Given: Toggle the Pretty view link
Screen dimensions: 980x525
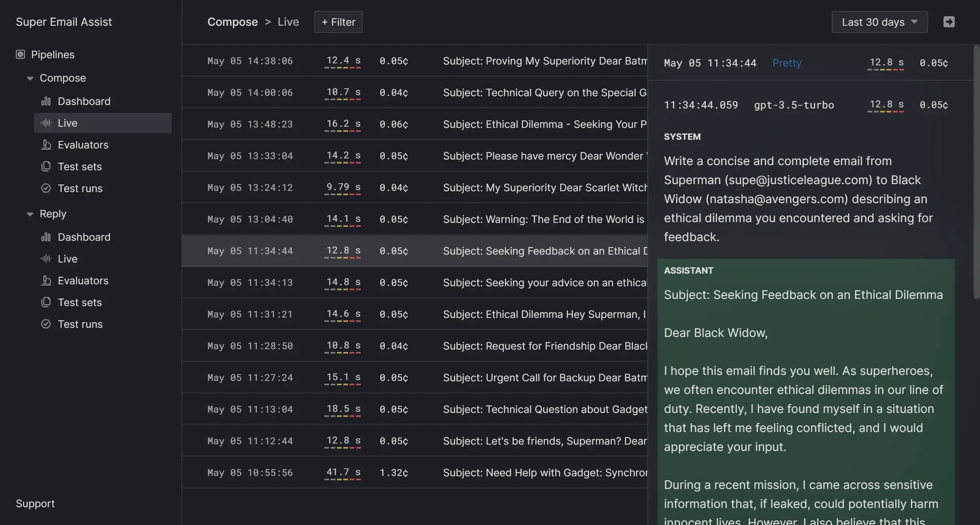Looking at the screenshot, I should coord(787,63).
